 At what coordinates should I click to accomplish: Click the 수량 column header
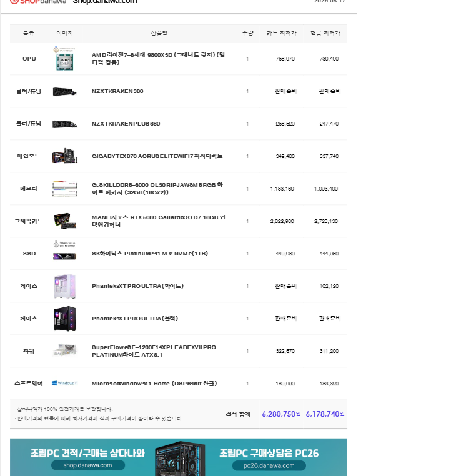[248, 33]
